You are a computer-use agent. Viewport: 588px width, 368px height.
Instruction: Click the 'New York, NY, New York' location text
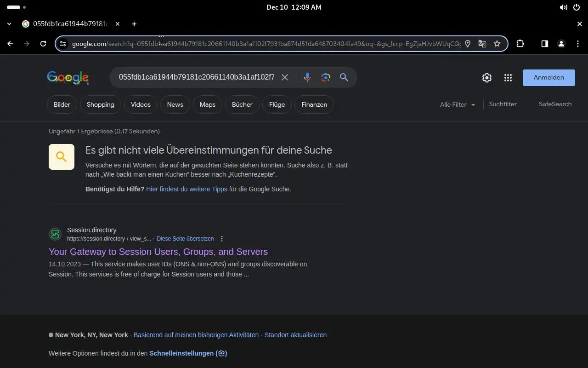pos(91,335)
